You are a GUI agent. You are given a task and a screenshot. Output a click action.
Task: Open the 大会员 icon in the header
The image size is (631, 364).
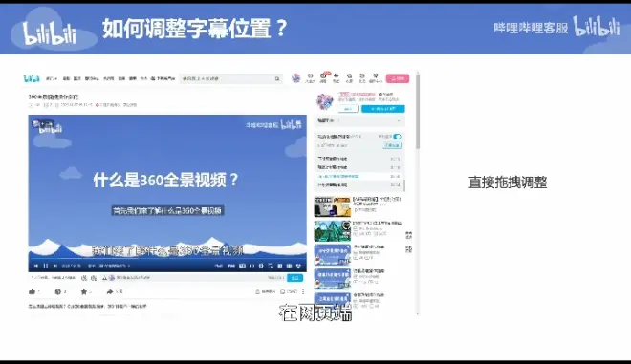tap(310, 78)
